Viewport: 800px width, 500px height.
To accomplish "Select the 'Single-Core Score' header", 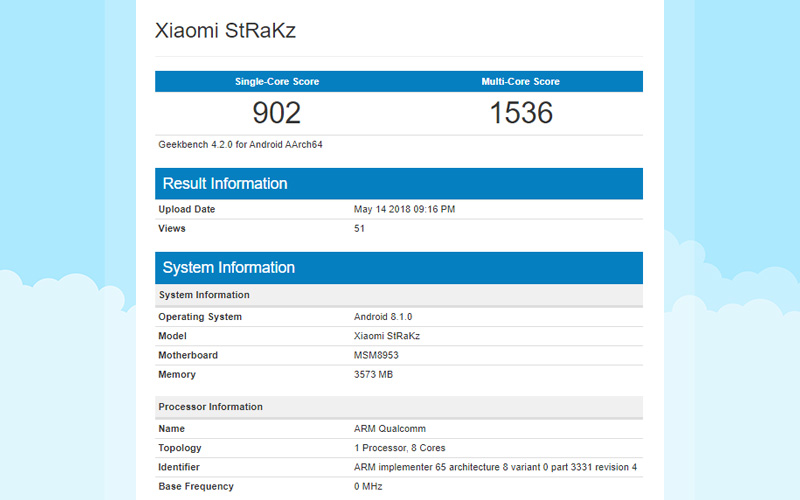I will 277,82.
